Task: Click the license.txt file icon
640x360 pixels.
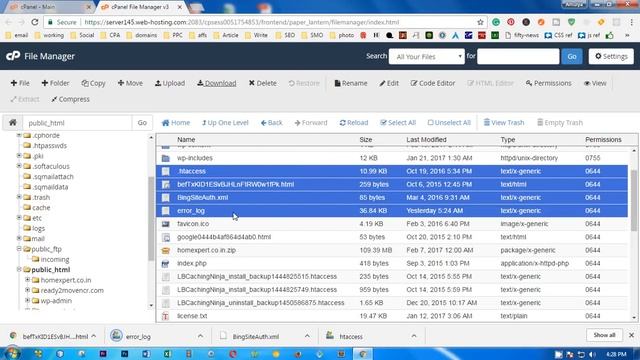Action: click(165, 316)
